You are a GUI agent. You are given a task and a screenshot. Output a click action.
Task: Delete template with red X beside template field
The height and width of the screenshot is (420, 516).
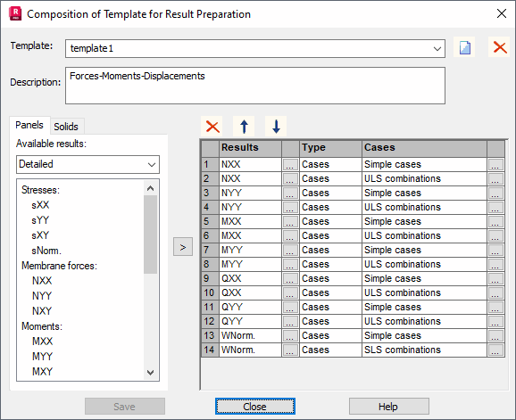pyautogui.click(x=499, y=47)
